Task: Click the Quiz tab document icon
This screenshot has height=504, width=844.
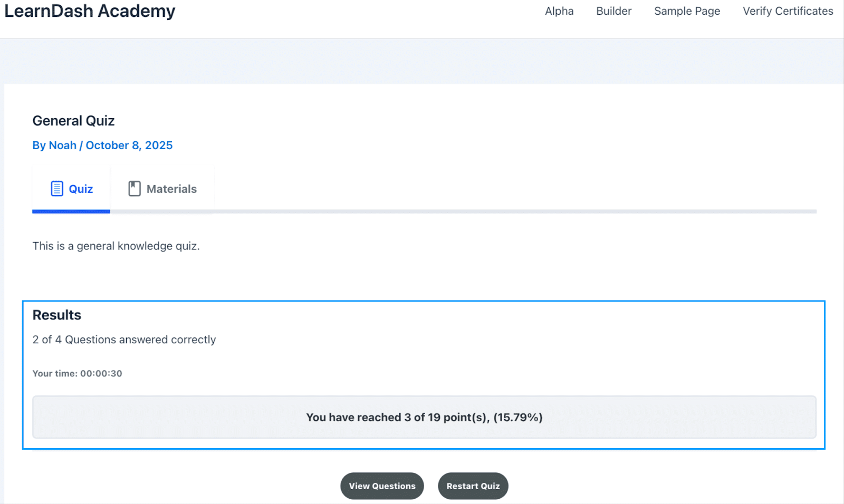Action: point(57,189)
